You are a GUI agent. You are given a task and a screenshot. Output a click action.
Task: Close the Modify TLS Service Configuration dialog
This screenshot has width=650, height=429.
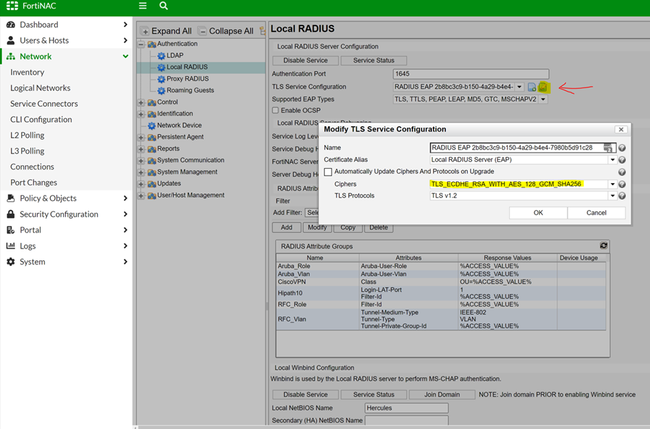619,129
